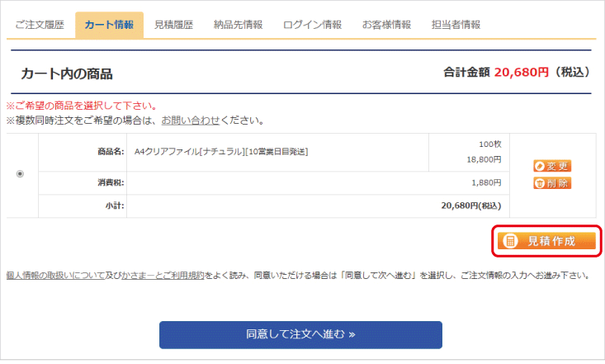The image size is (605, 364).
Task: Switch to the カート情報 tab
Action: point(109,25)
